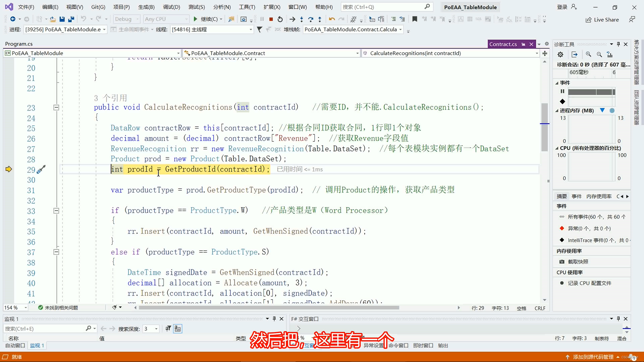Image resolution: width=644 pixels, height=362 pixels.
Task: Open the Any CPU platform dropdown
Action: [166, 19]
